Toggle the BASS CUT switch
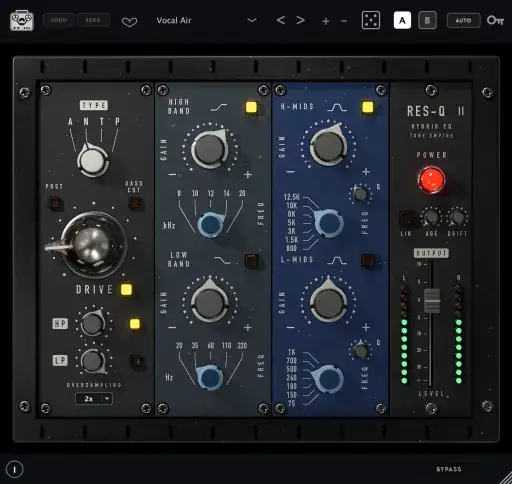The height and width of the screenshot is (484, 512). (x=135, y=203)
